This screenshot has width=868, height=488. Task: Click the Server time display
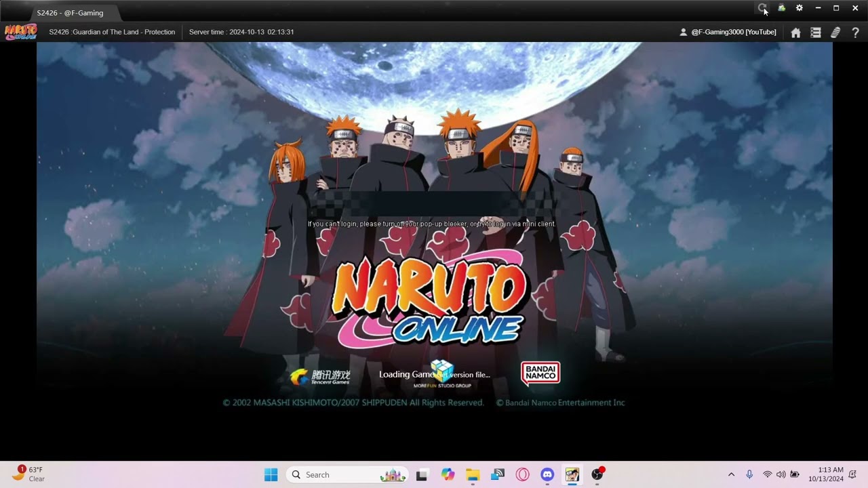coord(241,32)
